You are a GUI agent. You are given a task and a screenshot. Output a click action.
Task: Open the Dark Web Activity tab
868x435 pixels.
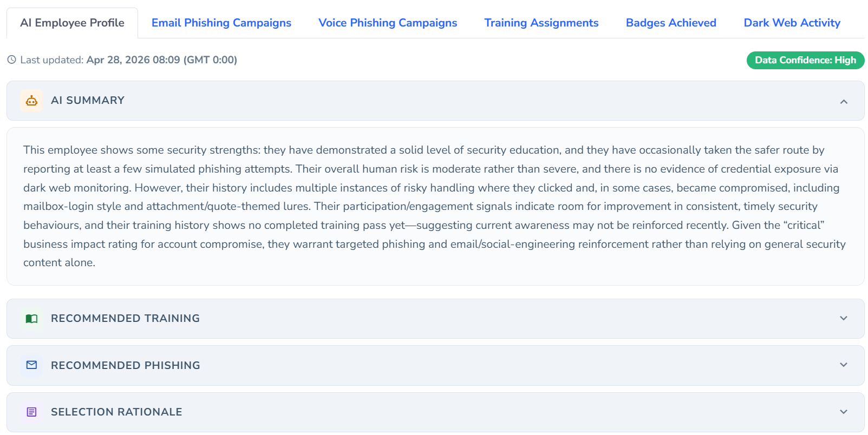click(792, 23)
